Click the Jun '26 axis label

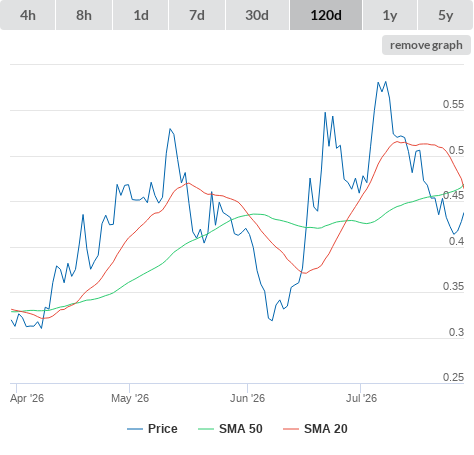point(247,398)
